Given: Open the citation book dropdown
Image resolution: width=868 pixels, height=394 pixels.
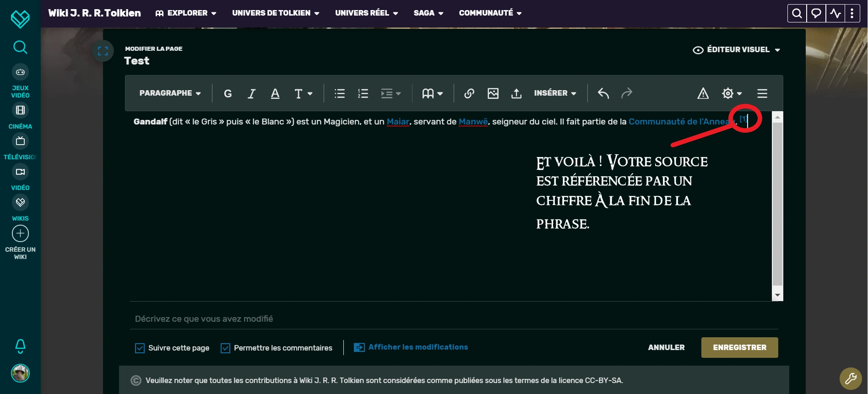Looking at the screenshot, I should coord(433,93).
